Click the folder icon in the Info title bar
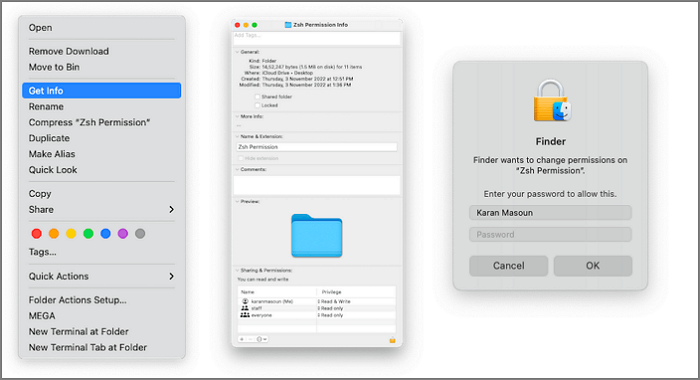700x380 pixels. (x=288, y=25)
